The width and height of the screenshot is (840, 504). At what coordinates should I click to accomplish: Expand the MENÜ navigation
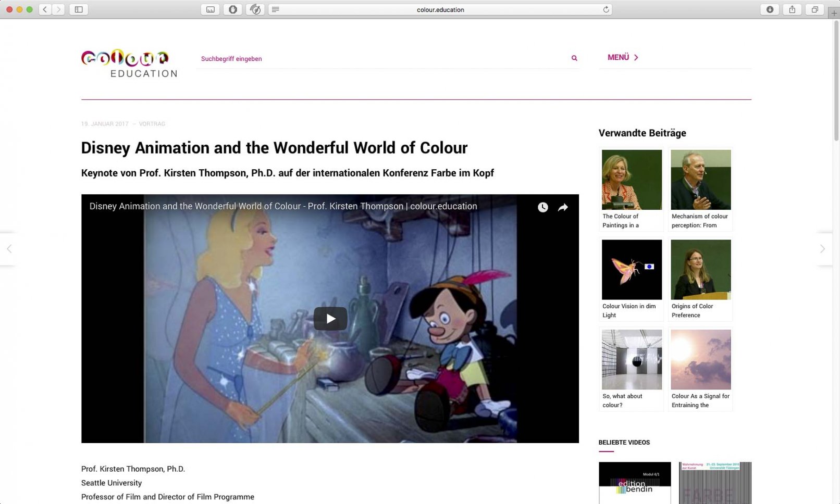coord(623,57)
